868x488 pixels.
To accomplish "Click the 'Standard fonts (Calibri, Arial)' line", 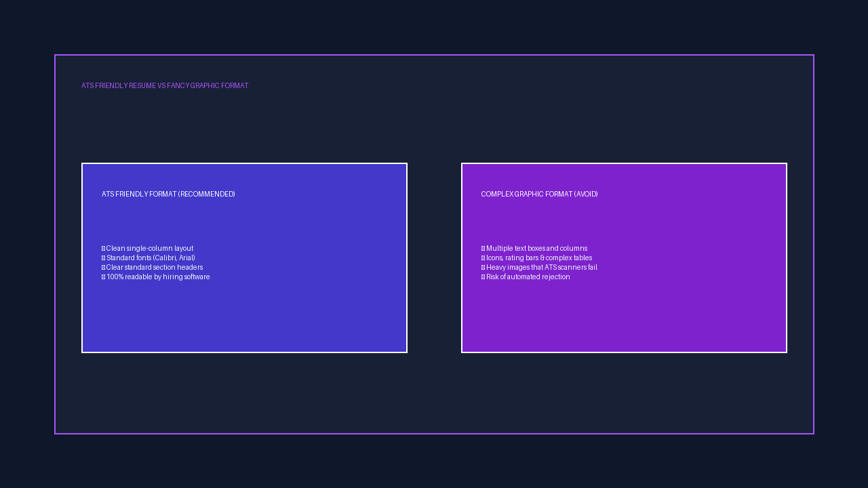I will [x=149, y=258].
